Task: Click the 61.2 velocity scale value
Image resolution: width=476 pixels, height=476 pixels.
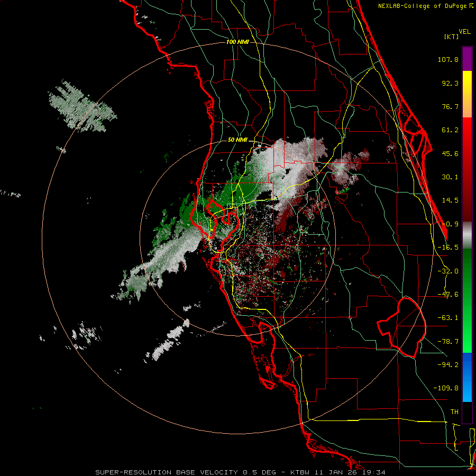Action: click(x=450, y=130)
